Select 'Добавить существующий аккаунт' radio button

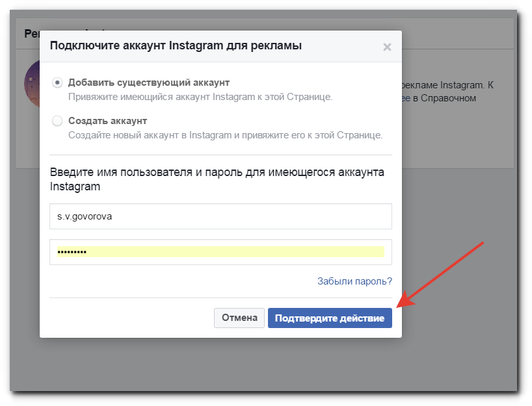click(57, 82)
